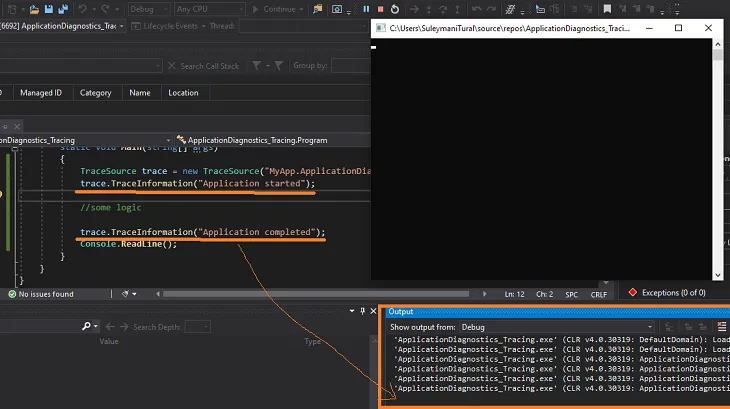
Task: Click the Value column header
Action: tap(109, 341)
